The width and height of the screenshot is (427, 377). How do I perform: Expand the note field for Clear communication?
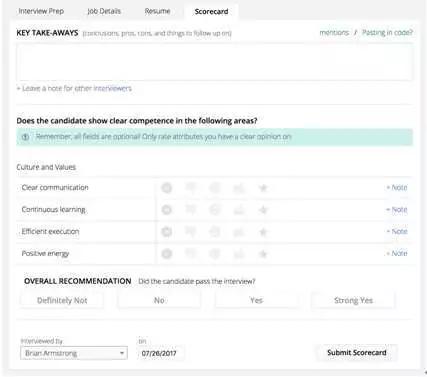[397, 188]
